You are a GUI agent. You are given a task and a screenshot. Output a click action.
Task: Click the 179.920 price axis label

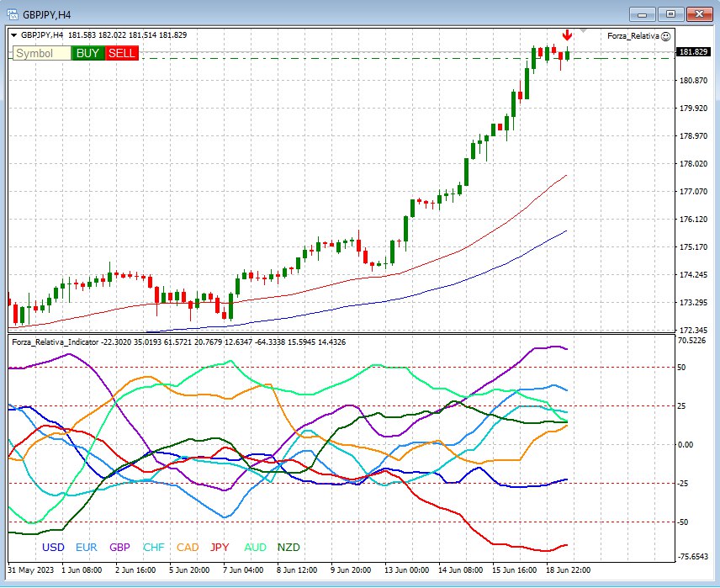[693, 109]
